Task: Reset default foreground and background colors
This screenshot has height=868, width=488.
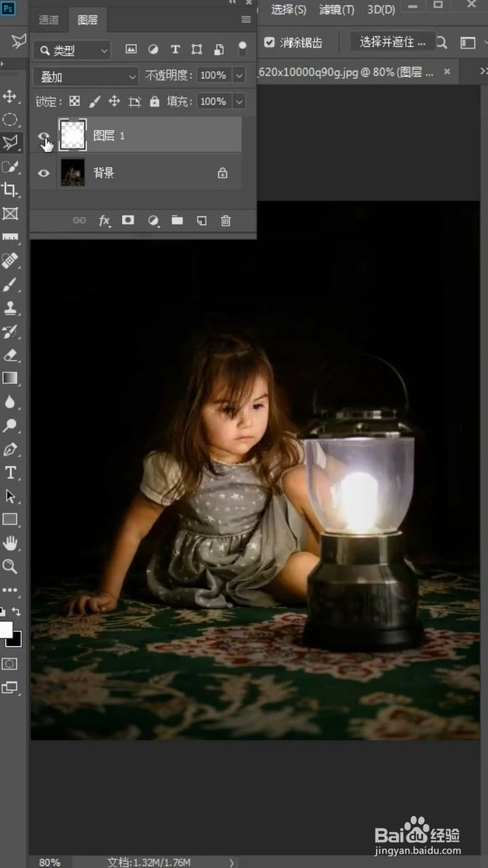Action: coord(3,612)
